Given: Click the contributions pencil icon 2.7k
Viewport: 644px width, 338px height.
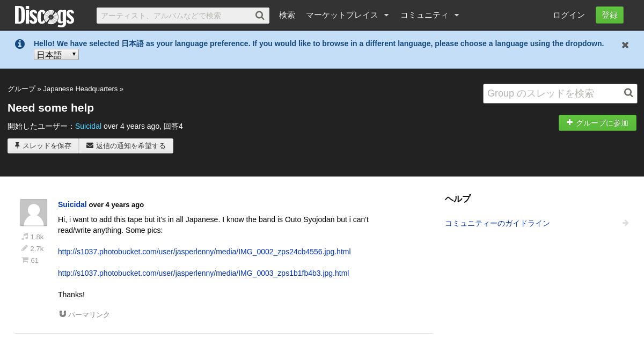Looking at the screenshot, I should click(25, 248).
